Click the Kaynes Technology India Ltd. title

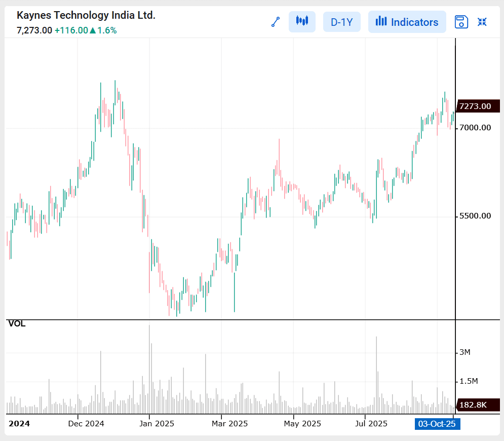[x=86, y=15]
